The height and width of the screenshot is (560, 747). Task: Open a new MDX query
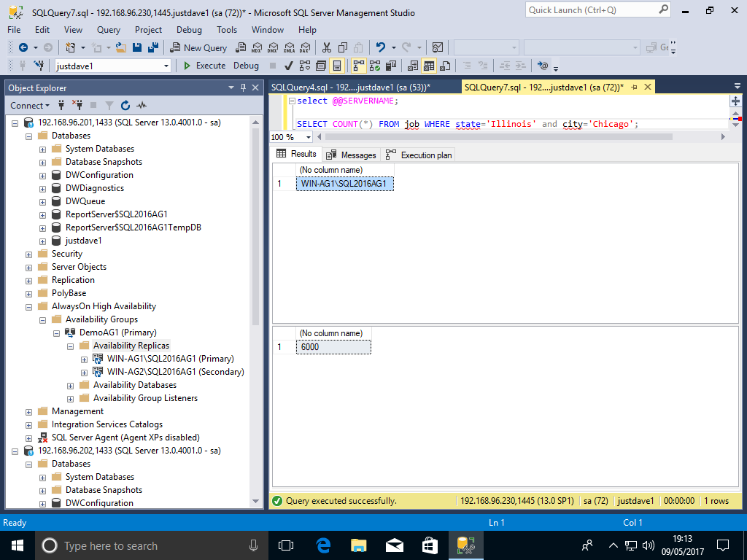pos(256,47)
